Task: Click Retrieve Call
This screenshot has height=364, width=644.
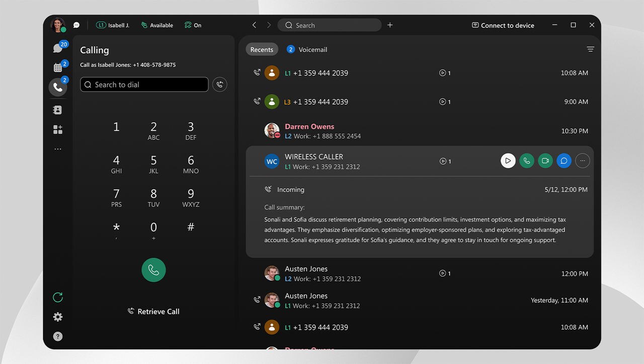Action: [153, 311]
